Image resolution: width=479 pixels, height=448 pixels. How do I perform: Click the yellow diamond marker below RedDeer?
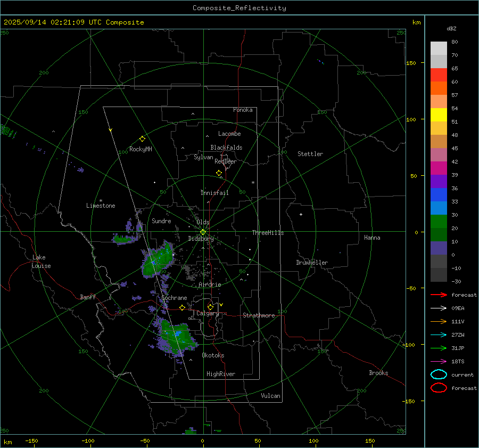tap(219, 173)
